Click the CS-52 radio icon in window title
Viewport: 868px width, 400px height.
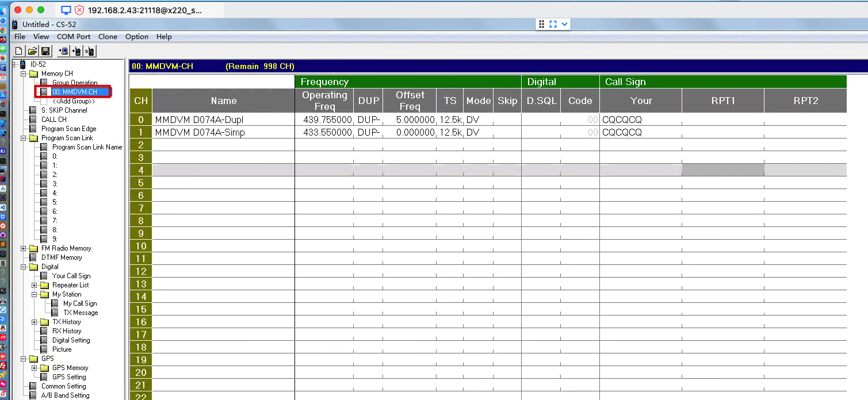click(15, 25)
